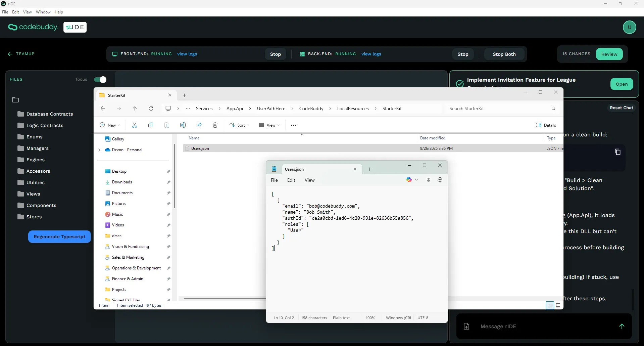Click the attach file icon in message box
The height and width of the screenshot is (346, 644).
(466, 326)
